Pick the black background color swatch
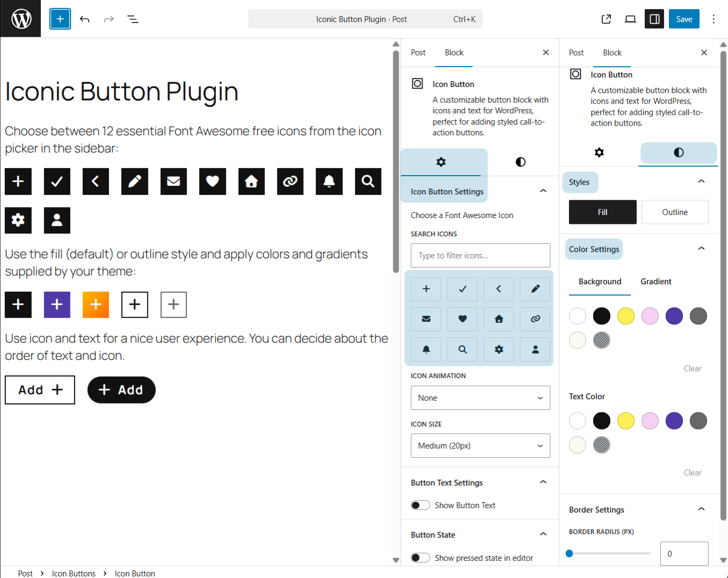Image resolution: width=728 pixels, height=578 pixels. pos(602,316)
